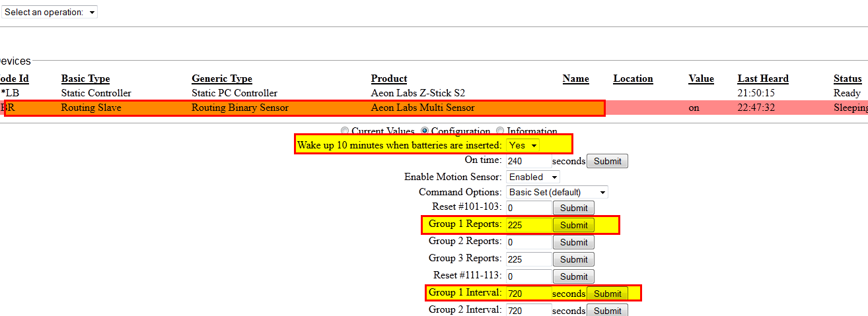This screenshot has width=868, height=316.
Task: Click the Status column header
Action: pyautogui.click(x=848, y=79)
